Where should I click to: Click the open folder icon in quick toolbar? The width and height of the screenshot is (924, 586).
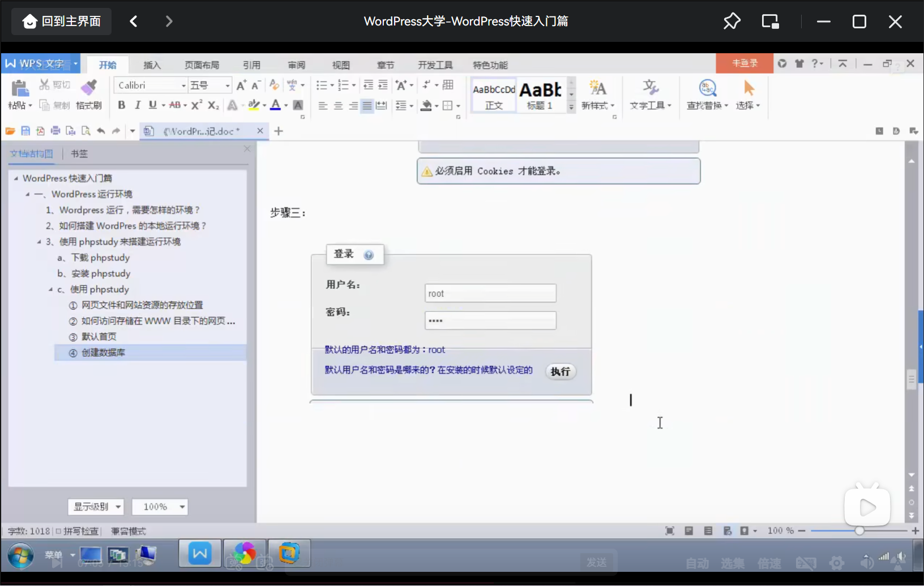10,131
